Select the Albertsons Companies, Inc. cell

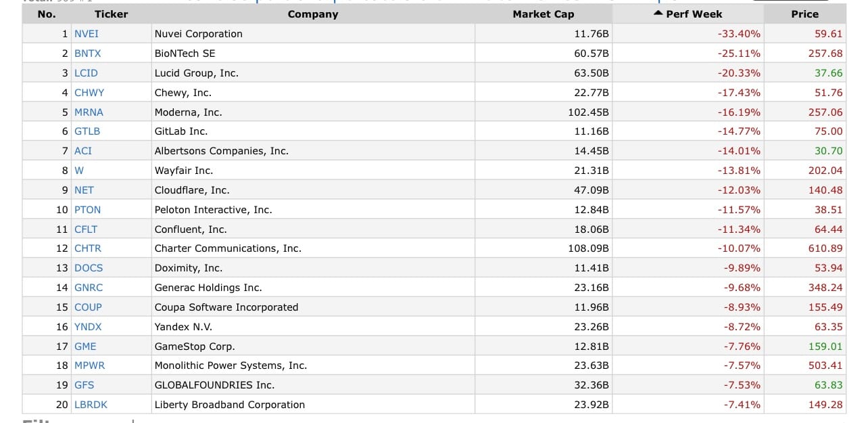coord(313,151)
